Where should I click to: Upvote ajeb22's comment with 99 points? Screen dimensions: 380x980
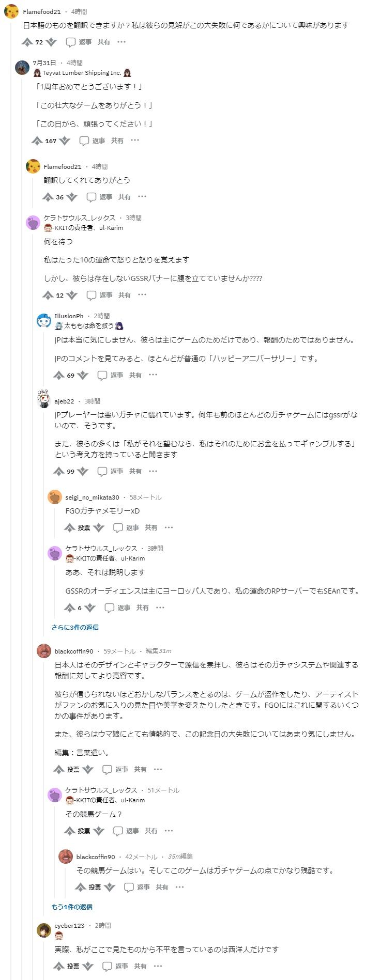(58, 471)
